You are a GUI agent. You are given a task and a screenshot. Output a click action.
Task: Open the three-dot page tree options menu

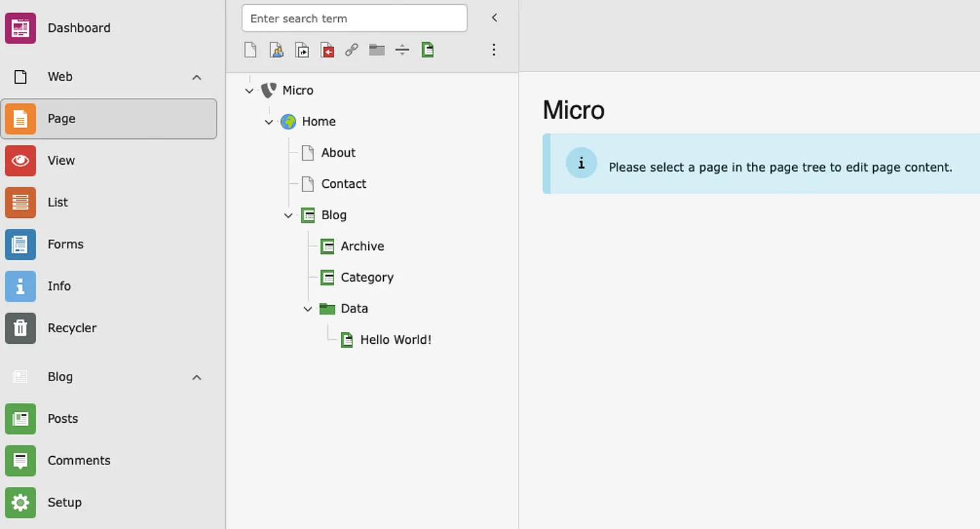494,50
